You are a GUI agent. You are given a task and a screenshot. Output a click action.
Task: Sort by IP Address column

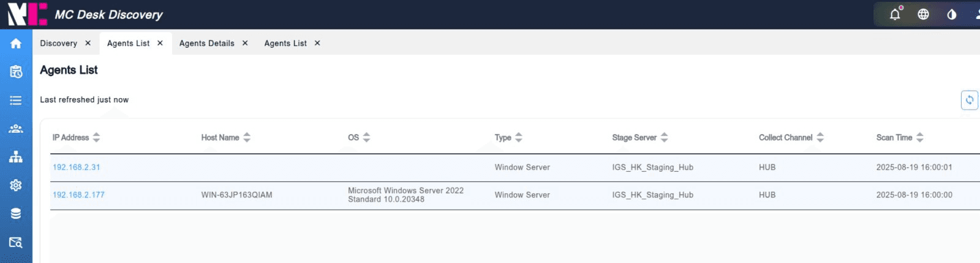pyautogui.click(x=96, y=137)
